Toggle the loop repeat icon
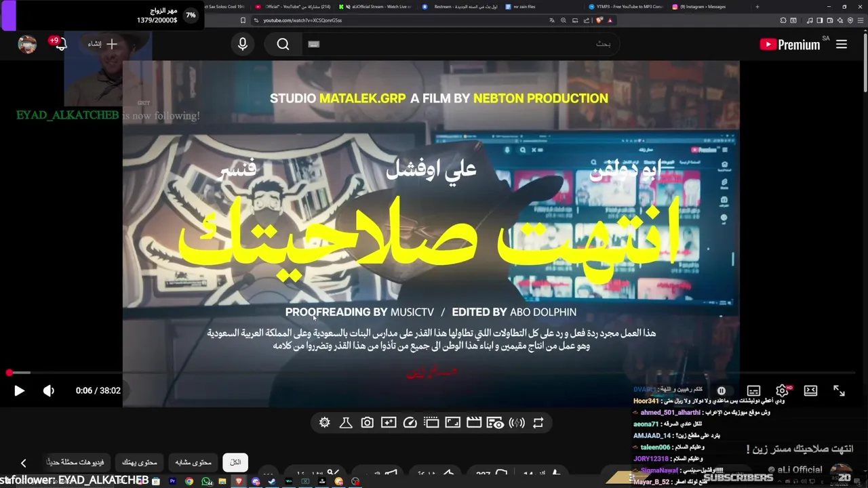 coord(538,422)
